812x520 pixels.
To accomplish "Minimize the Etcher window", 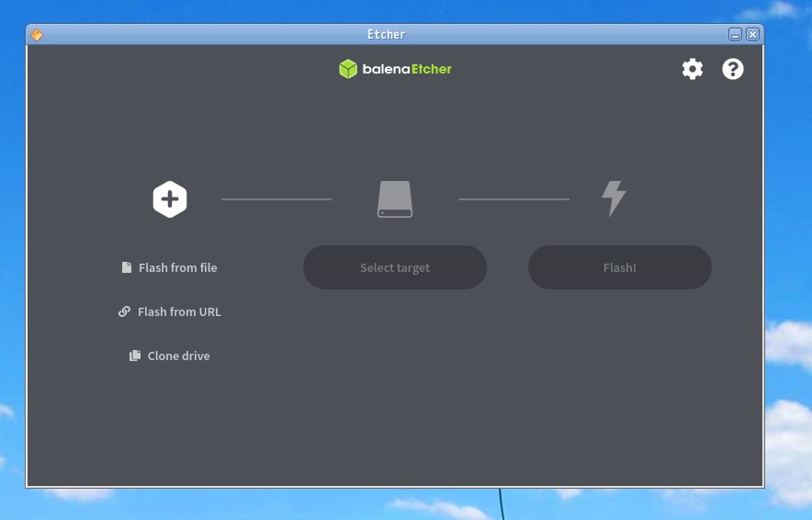I will click(735, 35).
